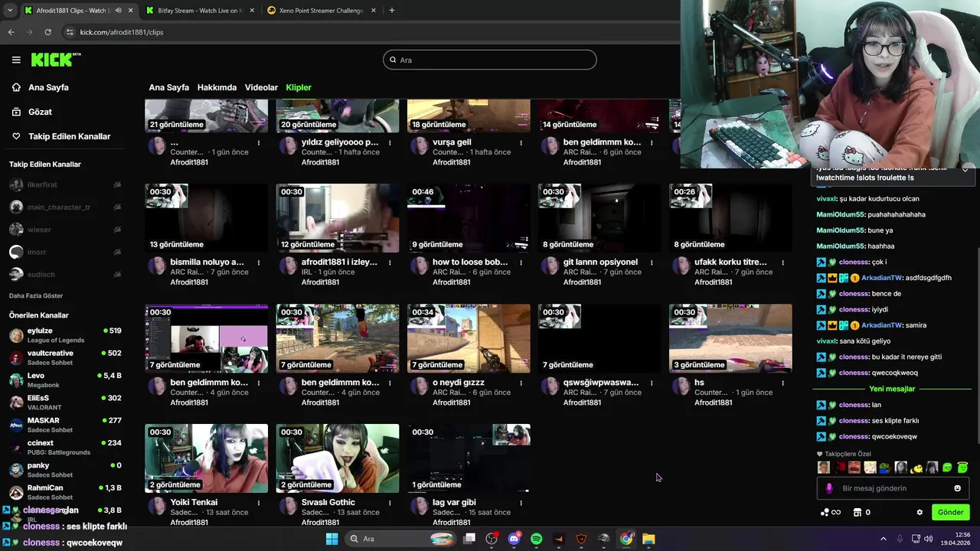Switch to the Videolar tab
Screen dimensions: 980x551
coord(261,87)
